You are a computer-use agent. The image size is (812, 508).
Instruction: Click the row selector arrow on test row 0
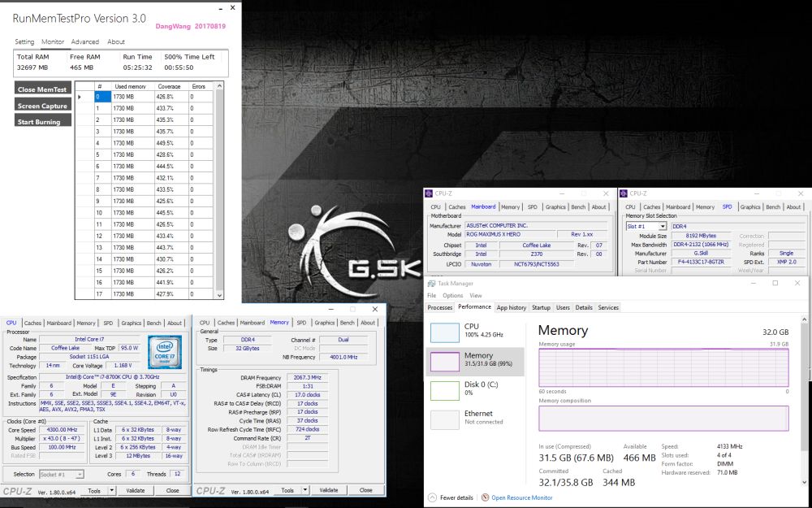coord(80,96)
